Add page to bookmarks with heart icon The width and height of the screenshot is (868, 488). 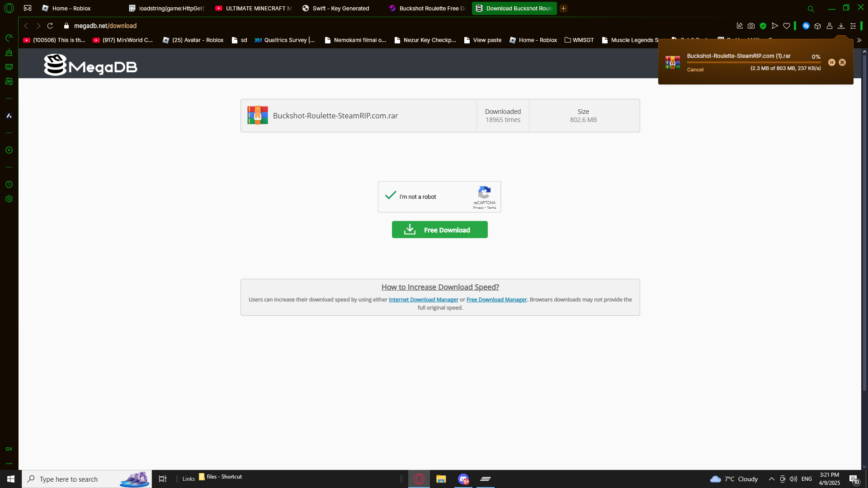tap(787, 26)
